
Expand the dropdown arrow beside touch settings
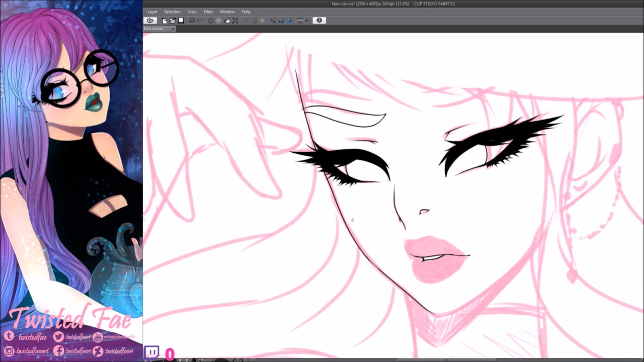click(x=306, y=21)
